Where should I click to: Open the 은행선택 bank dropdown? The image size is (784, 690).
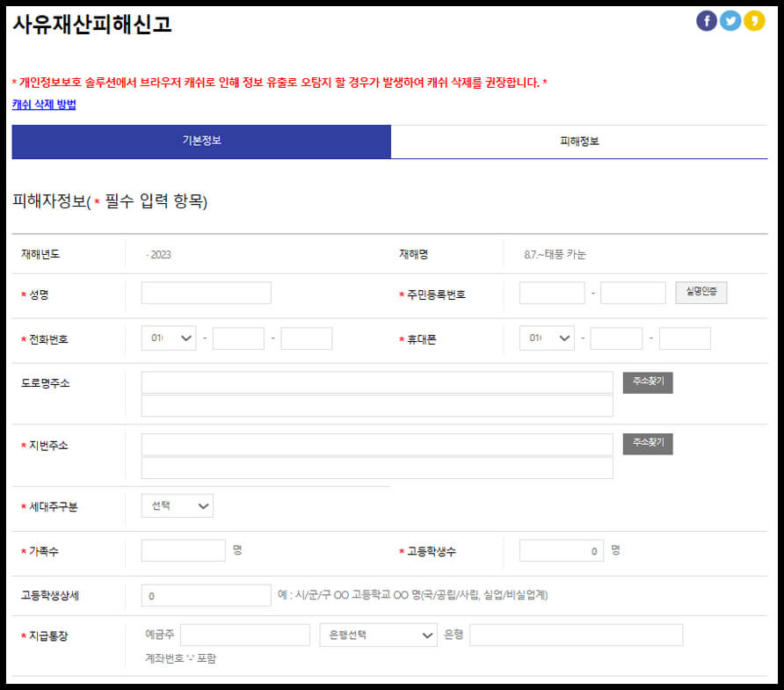pyautogui.click(x=378, y=635)
